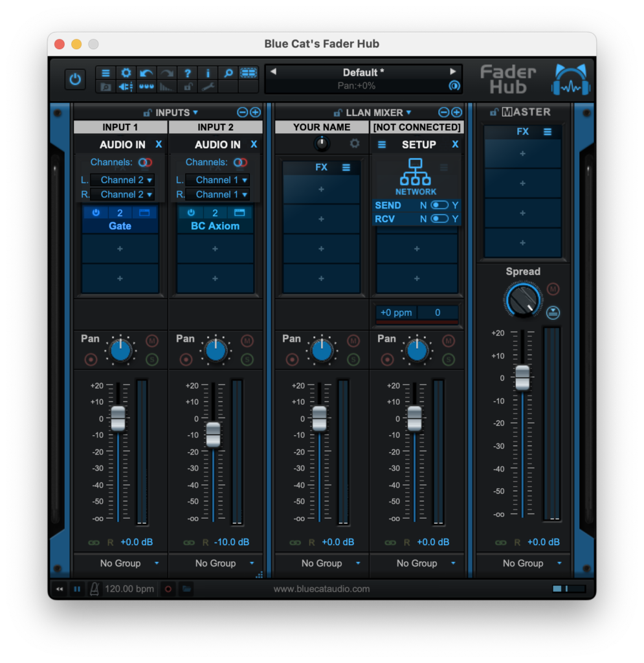Viewport: 644px width, 663px height.
Task: Toggle the main power bypass button
Action: [75, 79]
